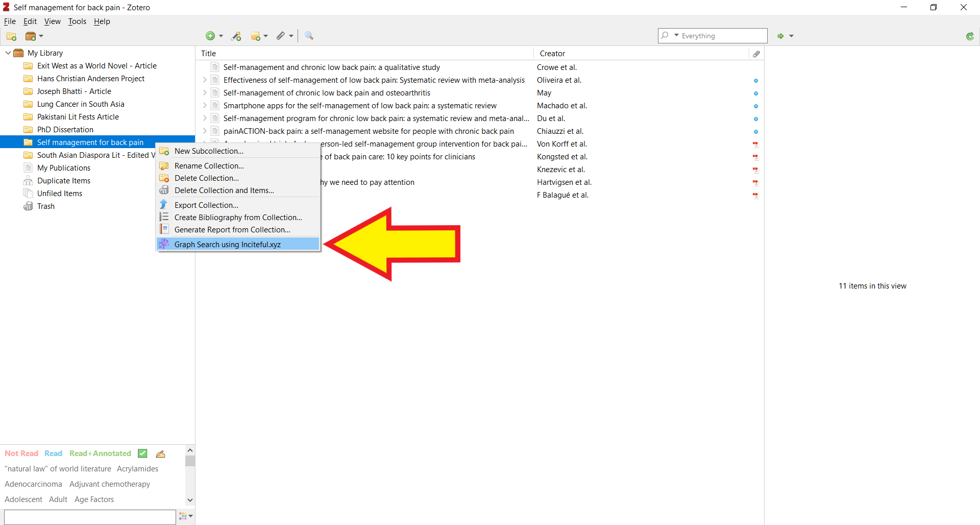
Task: Click the blue attachment dot in Chiauzzi row
Action: [756, 132]
